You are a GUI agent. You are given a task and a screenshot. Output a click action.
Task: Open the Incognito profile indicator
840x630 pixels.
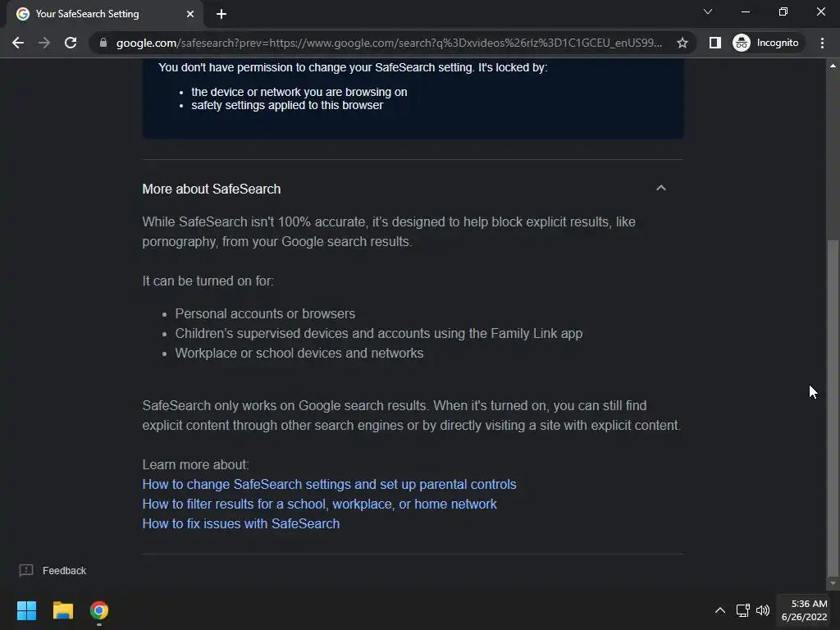click(766, 43)
